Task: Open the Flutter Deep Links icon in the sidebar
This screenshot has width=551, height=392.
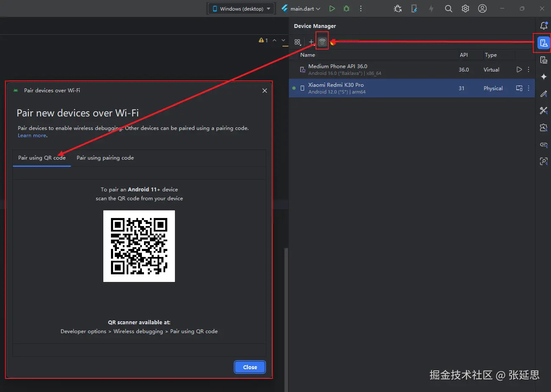Action: click(544, 144)
